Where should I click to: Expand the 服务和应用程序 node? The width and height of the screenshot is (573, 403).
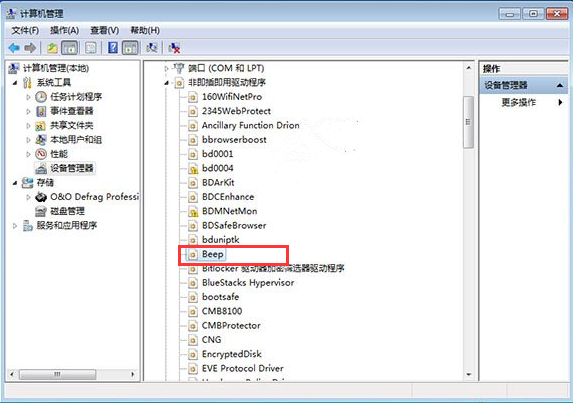(15, 226)
